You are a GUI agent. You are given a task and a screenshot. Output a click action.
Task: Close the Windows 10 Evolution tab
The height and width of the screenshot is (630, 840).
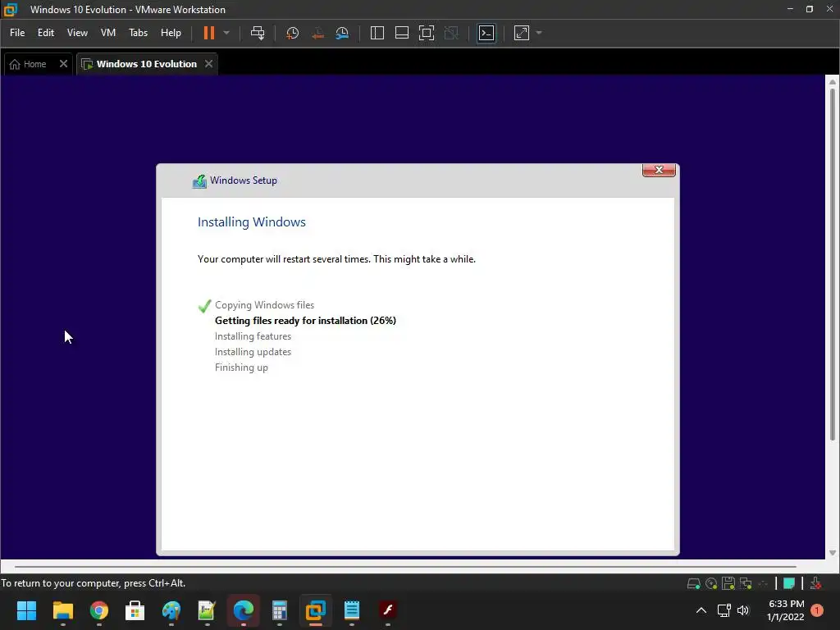tap(209, 64)
